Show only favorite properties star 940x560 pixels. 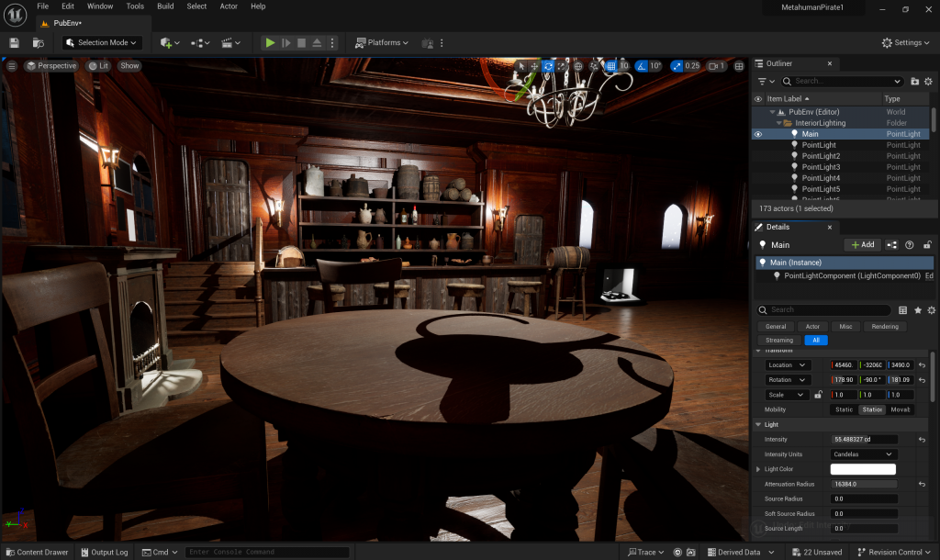point(918,310)
